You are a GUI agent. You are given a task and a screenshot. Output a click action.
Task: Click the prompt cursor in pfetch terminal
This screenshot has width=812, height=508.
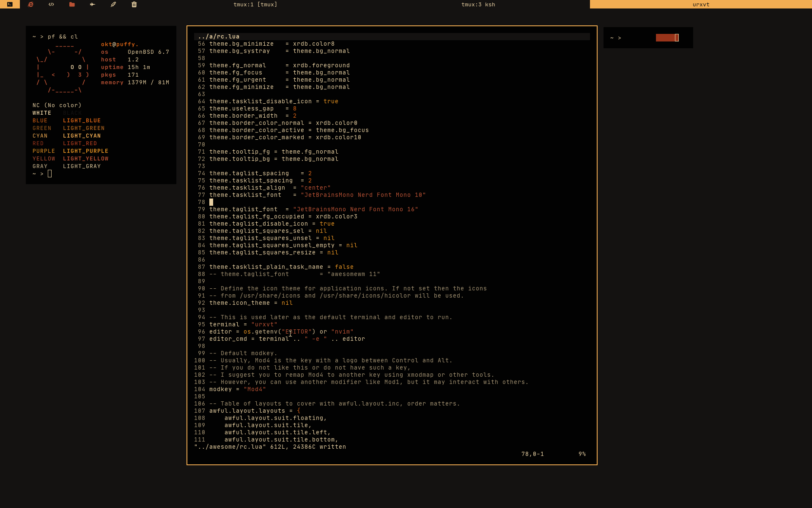49,174
